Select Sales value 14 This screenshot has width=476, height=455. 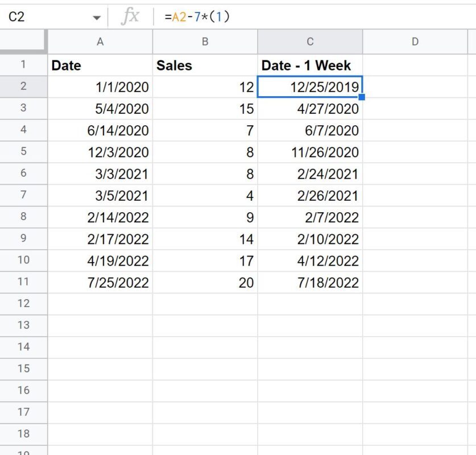coord(205,239)
